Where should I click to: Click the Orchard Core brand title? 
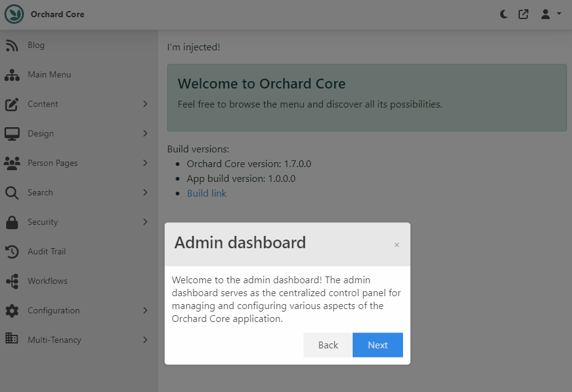(x=57, y=14)
